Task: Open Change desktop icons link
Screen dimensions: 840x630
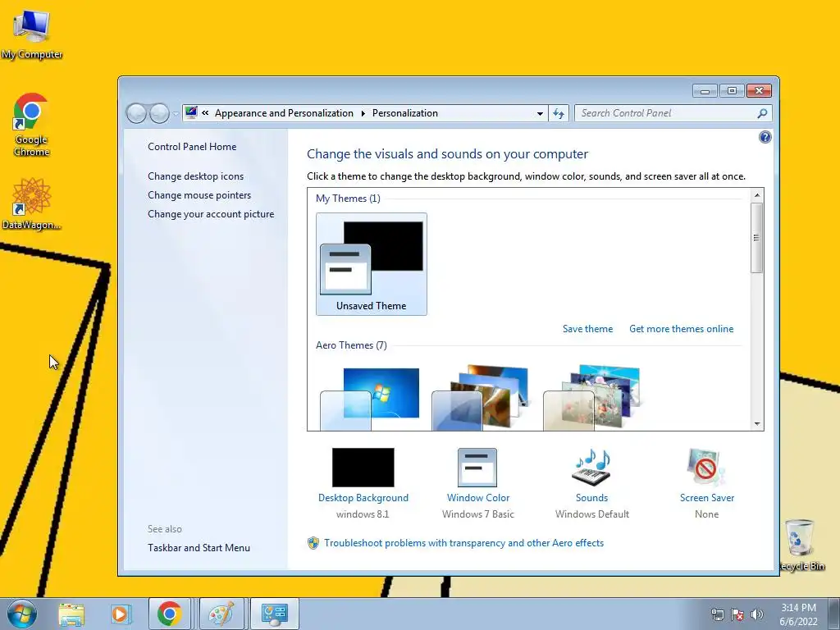Action: pos(195,176)
